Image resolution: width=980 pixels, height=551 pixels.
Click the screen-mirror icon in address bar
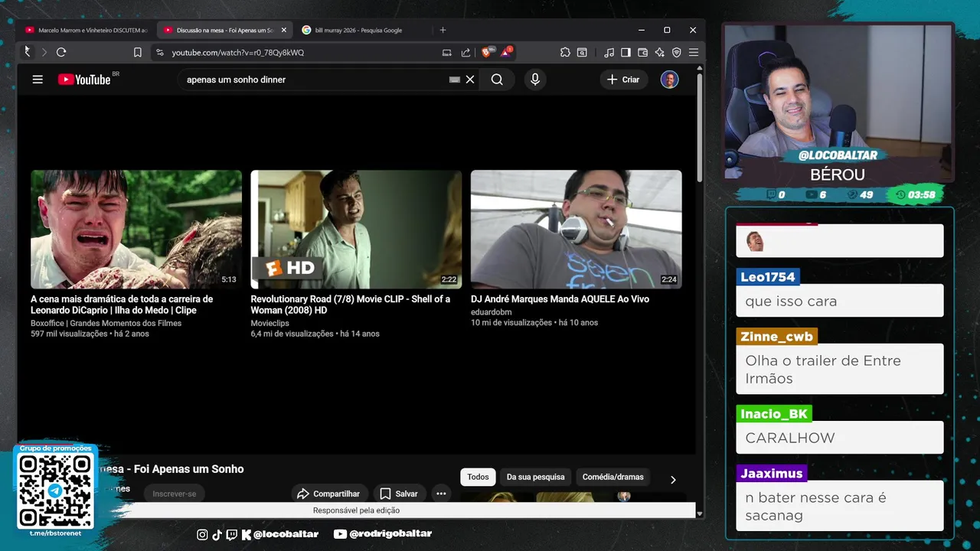[447, 52]
